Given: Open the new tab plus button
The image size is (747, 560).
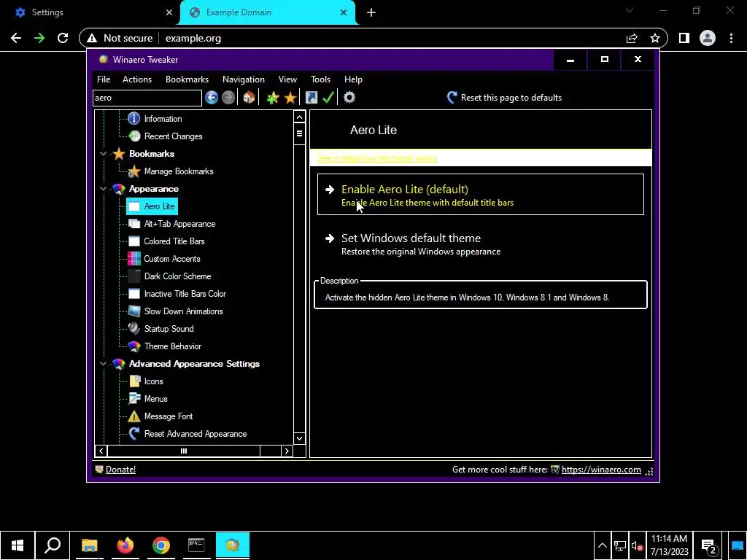Looking at the screenshot, I should (x=371, y=12).
